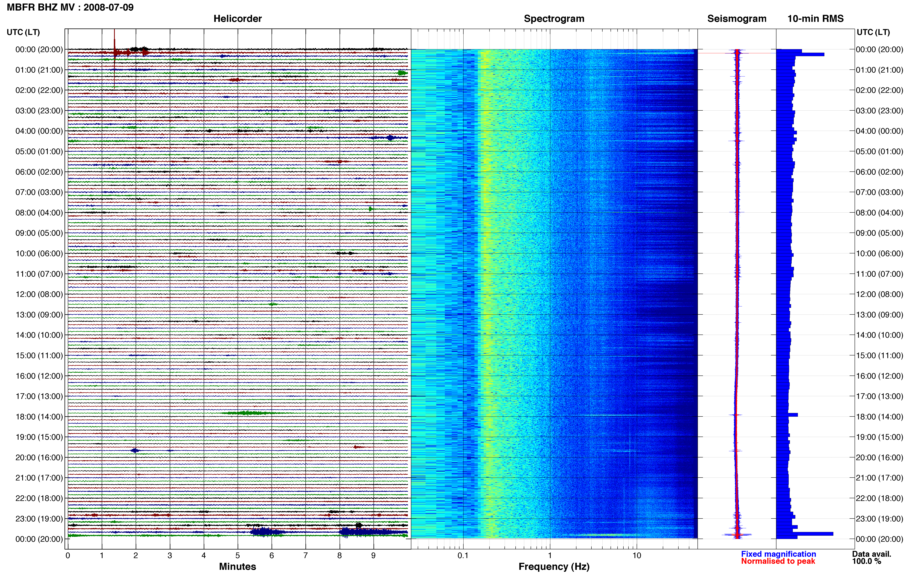The height and width of the screenshot is (578, 924).
Task: Click the minute tick label '5'
Action: tap(238, 555)
